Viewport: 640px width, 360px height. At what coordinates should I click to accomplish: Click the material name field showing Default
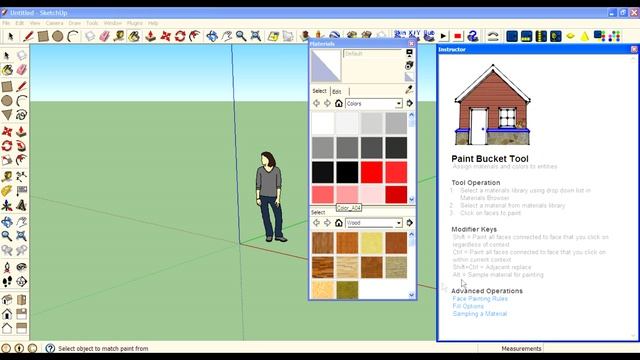click(373, 53)
